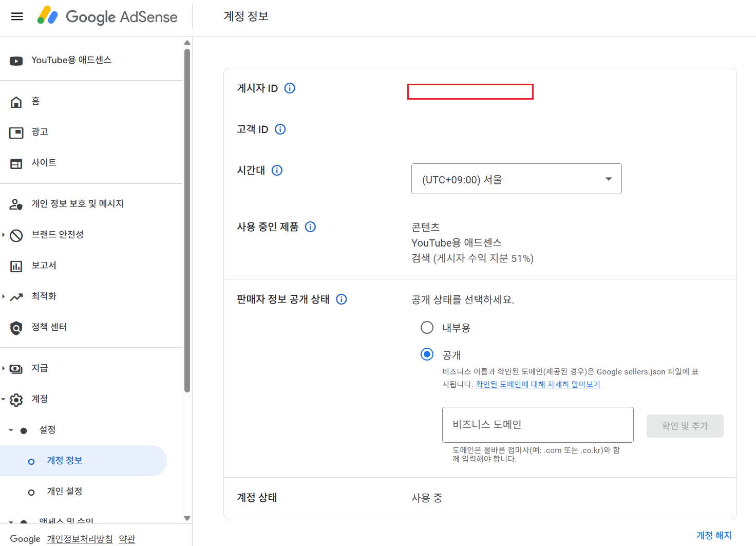Open the 약관 footer link

tap(127, 539)
